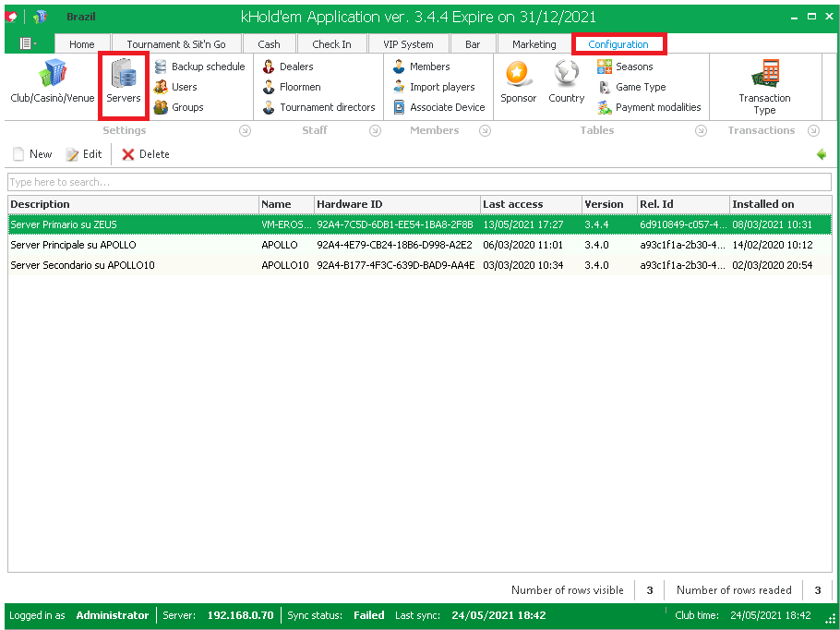Open Payment modalities item

coord(649,107)
